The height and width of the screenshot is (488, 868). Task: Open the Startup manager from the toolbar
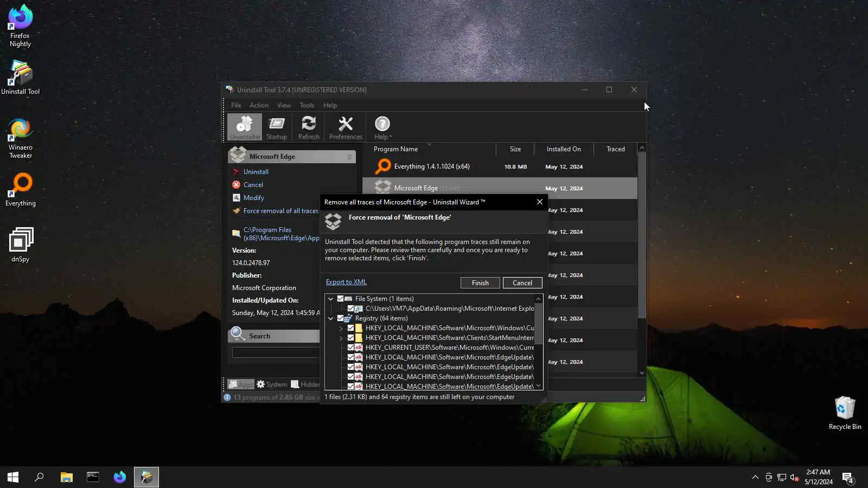click(x=277, y=127)
